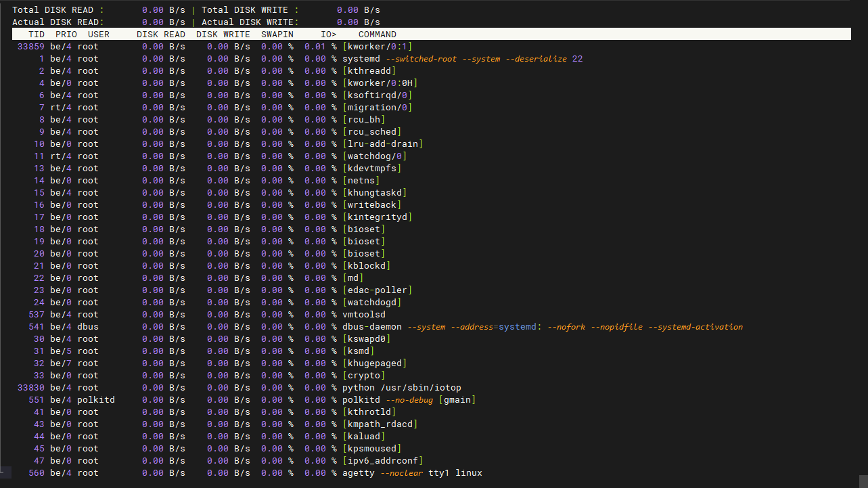This screenshot has height=488, width=868.
Task: Click the rt/4 priority of migration/0
Action: coord(61,108)
